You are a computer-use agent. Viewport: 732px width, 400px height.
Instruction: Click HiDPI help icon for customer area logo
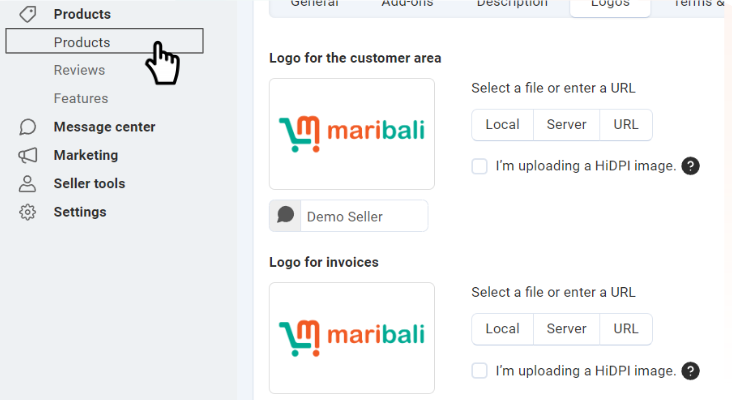[689, 166]
